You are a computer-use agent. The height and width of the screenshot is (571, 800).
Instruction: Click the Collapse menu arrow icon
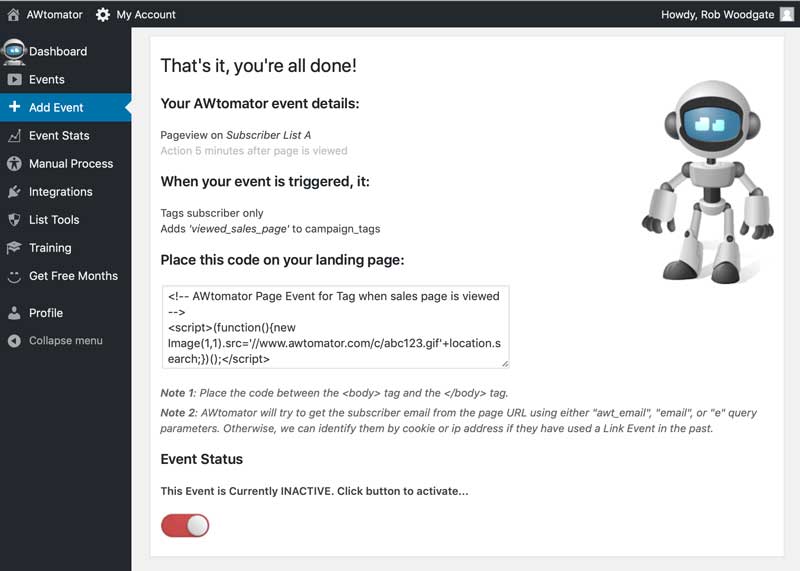[x=14, y=341]
